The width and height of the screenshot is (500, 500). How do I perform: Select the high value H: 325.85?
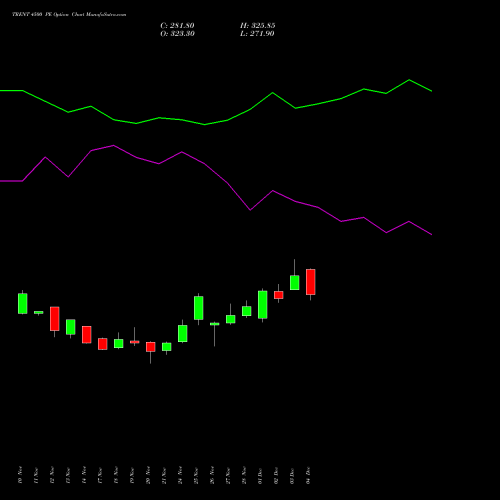tap(258, 26)
